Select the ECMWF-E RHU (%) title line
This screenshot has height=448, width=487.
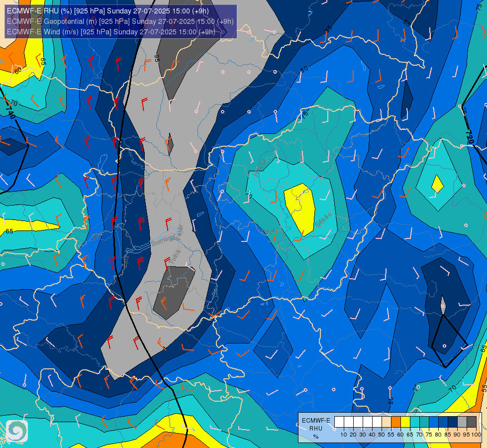coord(108,11)
